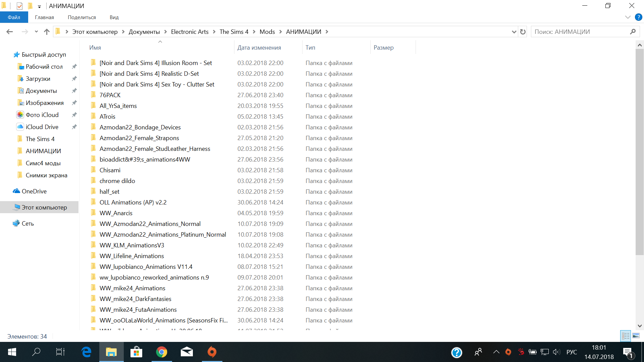Refresh the current folder view

click(x=523, y=32)
